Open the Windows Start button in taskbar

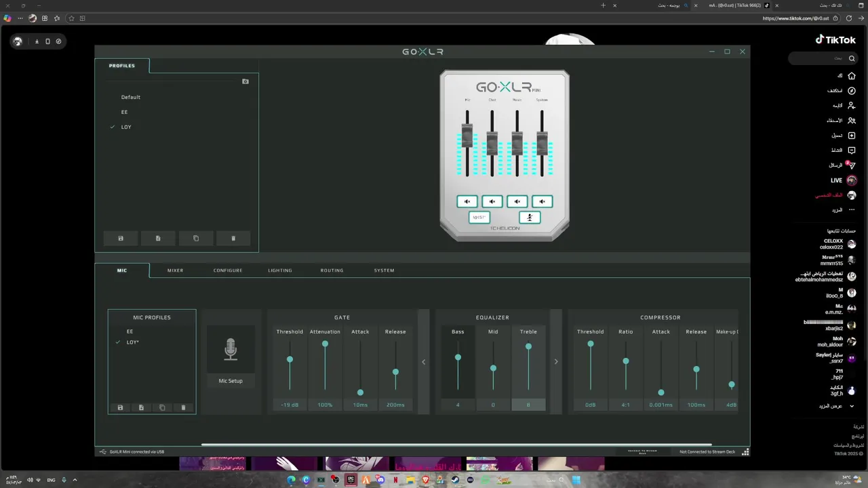[576, 480]
